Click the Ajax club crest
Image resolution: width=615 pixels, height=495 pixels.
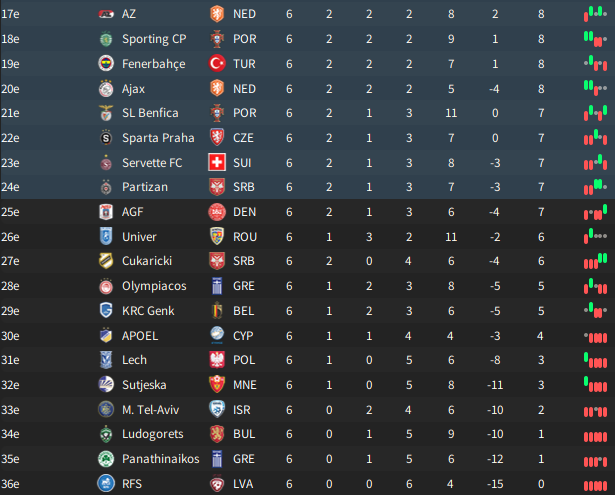coord(106,88)
